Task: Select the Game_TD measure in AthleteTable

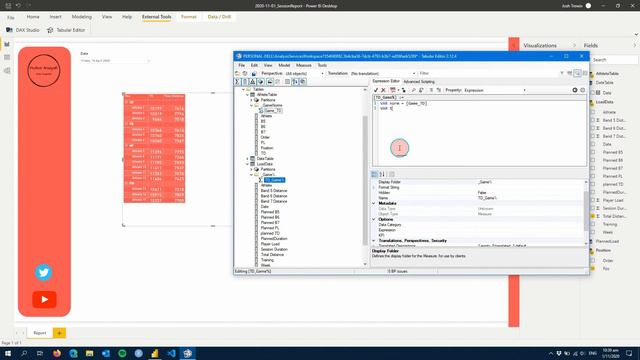Action: [273, 111]
